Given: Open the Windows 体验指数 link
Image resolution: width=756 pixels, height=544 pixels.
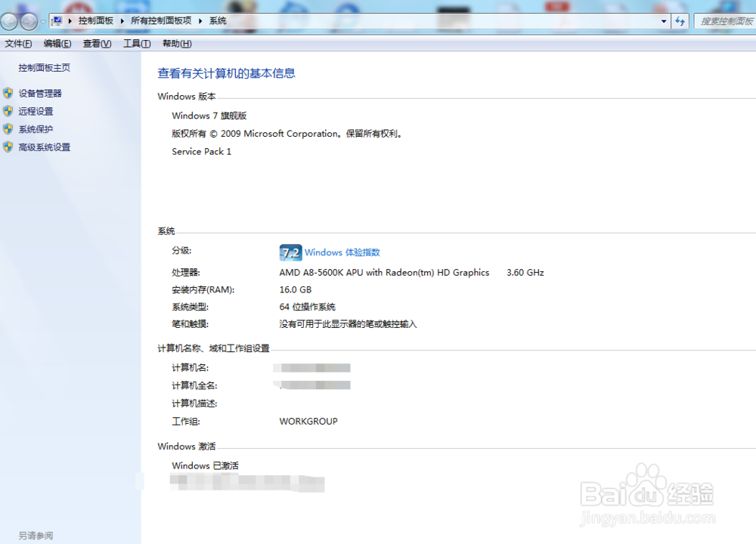Looking at the screenshot, I should coord(342,252).
